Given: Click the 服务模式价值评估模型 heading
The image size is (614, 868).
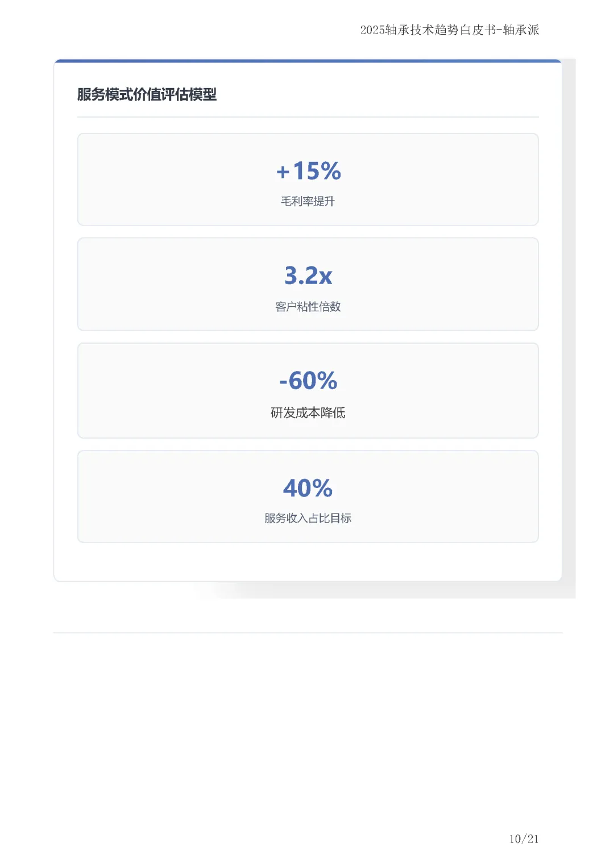Looking at the screenshot, I should coord(147,94).
